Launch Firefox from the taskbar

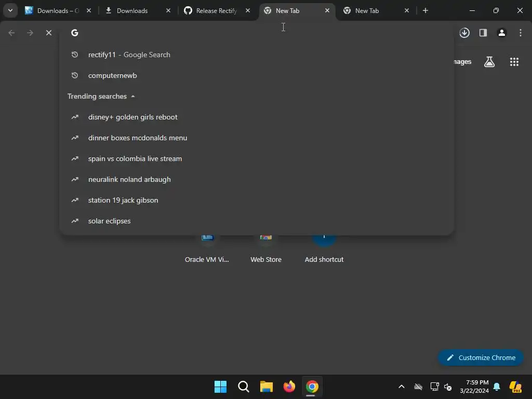[x=289, y=387]
